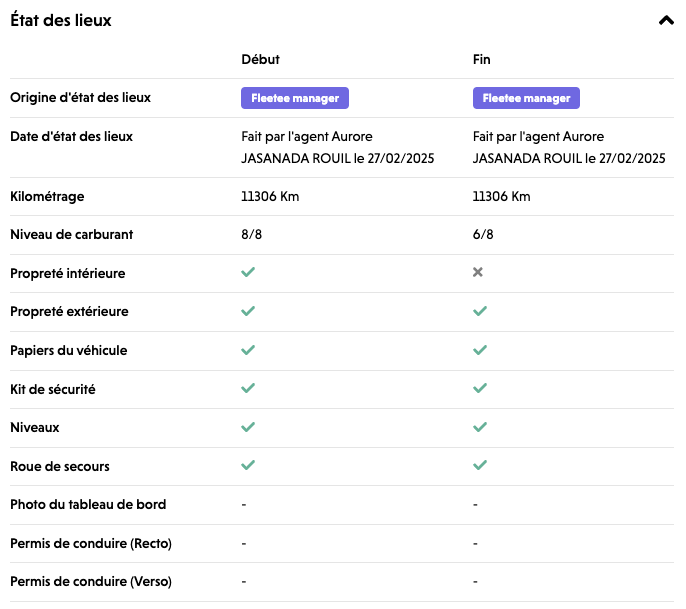Click Fin checkmark for Propreté extérieure

[480, 311]
